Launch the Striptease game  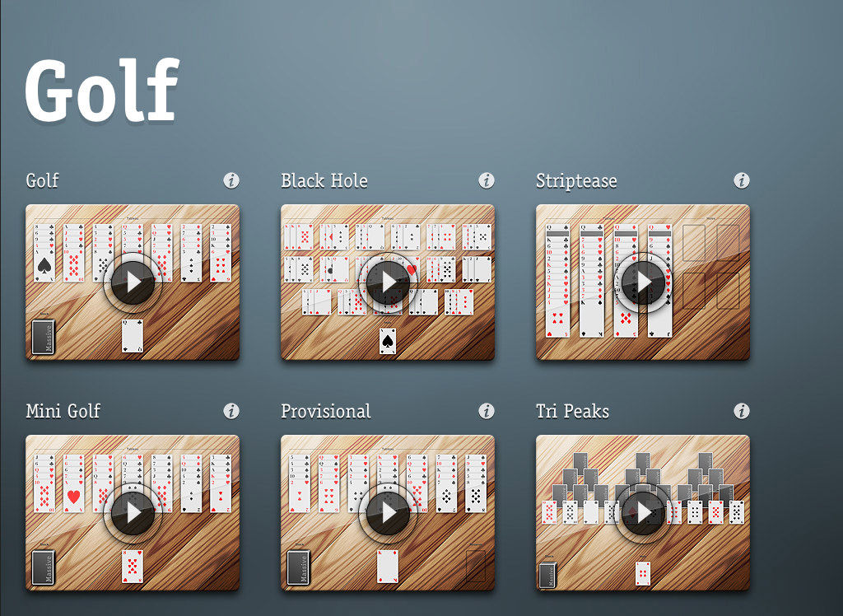643,282
